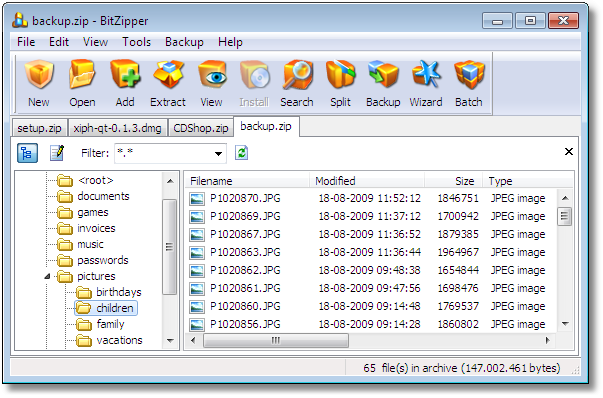The height and width of the screenshot is (398, 603).
Task: Open the Filter dropdown arrow
Action: [218, 153]
